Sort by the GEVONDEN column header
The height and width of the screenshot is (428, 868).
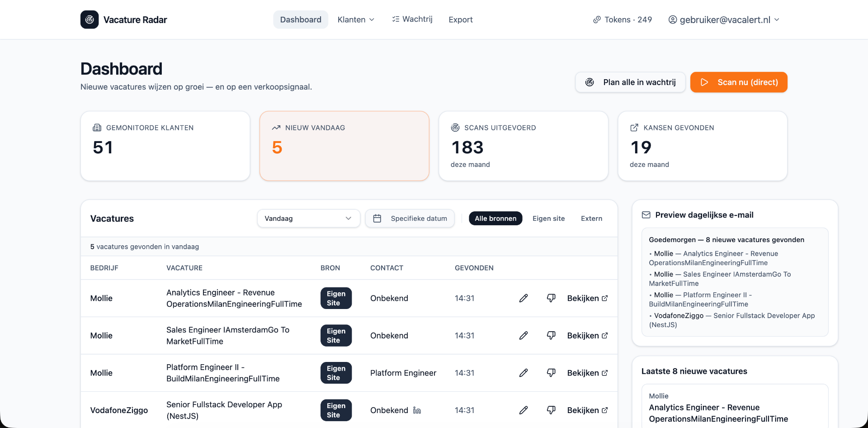pos(474,268)
